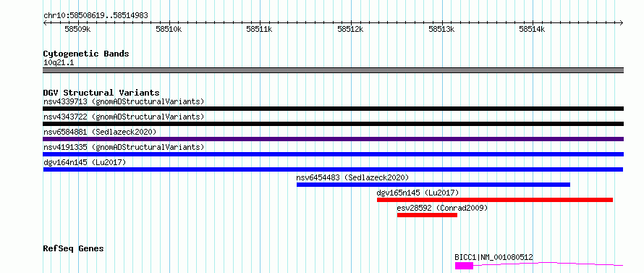Click the chr10:58508619..58514983 coordinate label
This screenshot has width=644, height=273.
pos(96,16)
